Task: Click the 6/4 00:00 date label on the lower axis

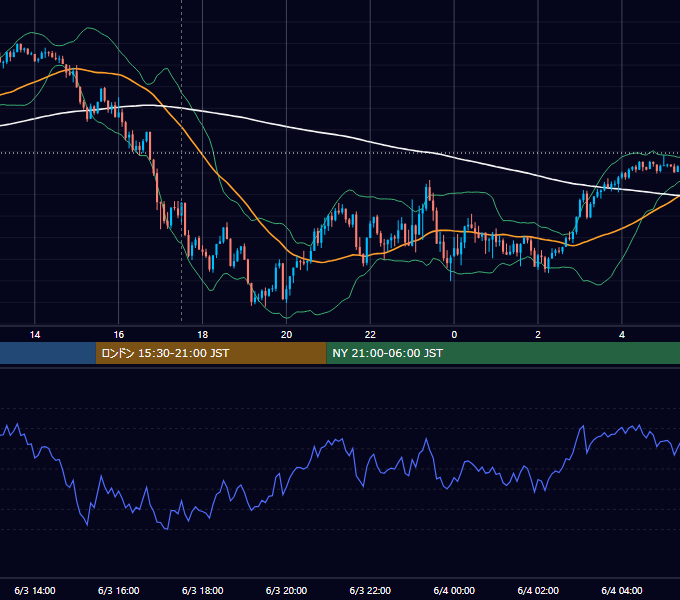Action: [x=454, y=590]
